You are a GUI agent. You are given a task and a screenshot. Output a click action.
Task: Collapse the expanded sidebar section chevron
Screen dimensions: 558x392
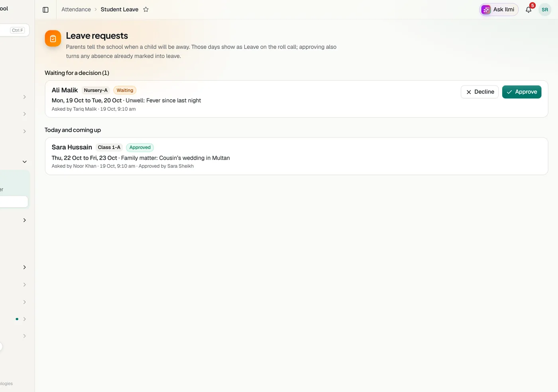coord(24,162)
